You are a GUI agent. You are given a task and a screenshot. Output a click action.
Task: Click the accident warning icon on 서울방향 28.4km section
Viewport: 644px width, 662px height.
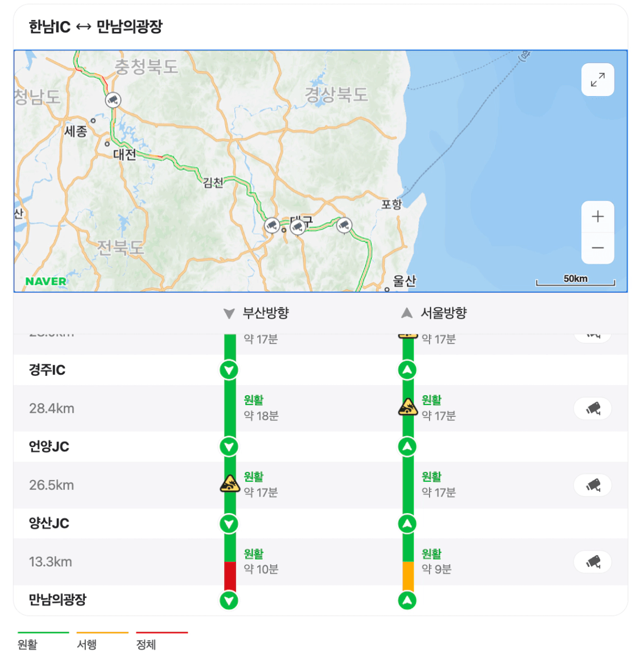point(407,407)
